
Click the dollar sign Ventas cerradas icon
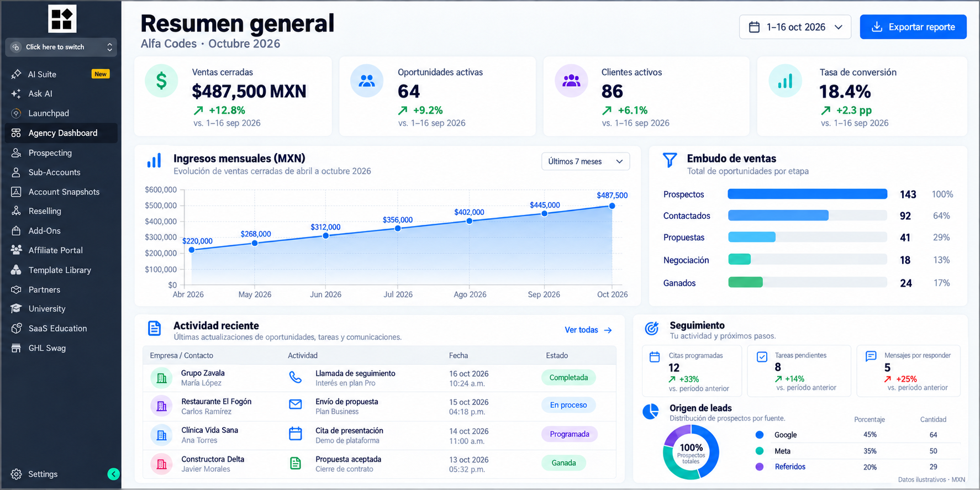pos(161,81)
